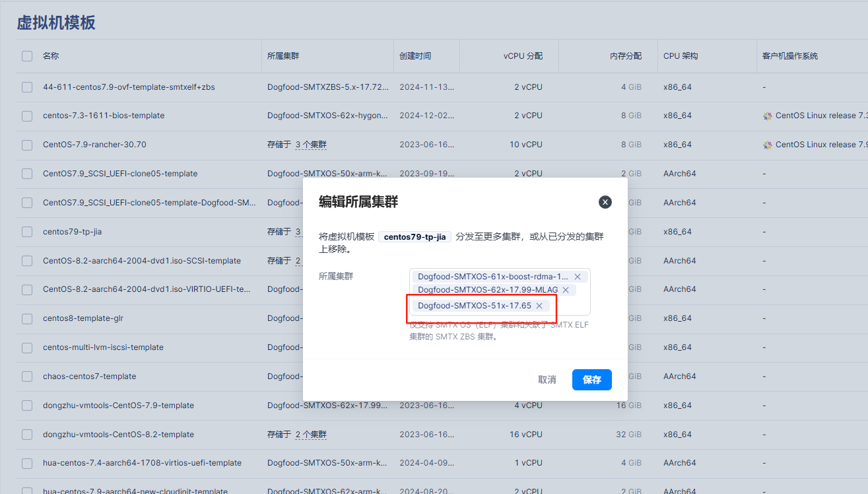Image resolution: width=868 pixels, height=494 pixels.
Task: Remove Dogfood-SMTXOS-62x-17.99-MLAG cluster tag
Action: point(566,290)
